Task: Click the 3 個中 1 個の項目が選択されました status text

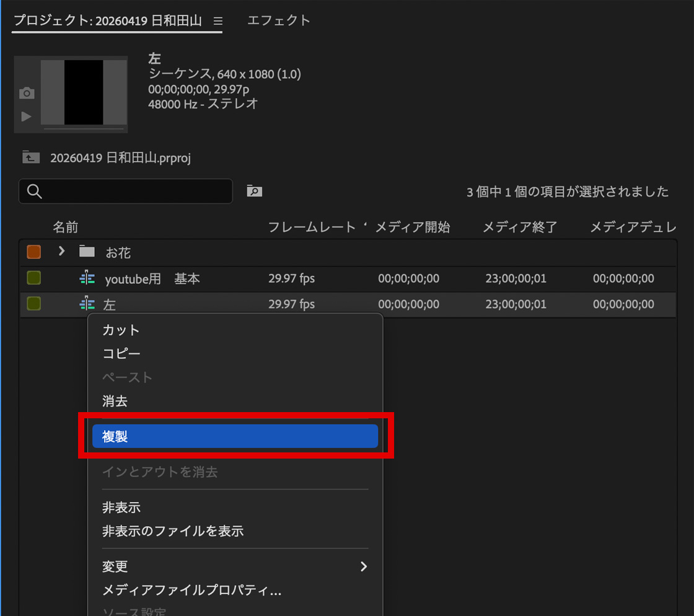Action: pyautogui.click(x=568, y=191)
